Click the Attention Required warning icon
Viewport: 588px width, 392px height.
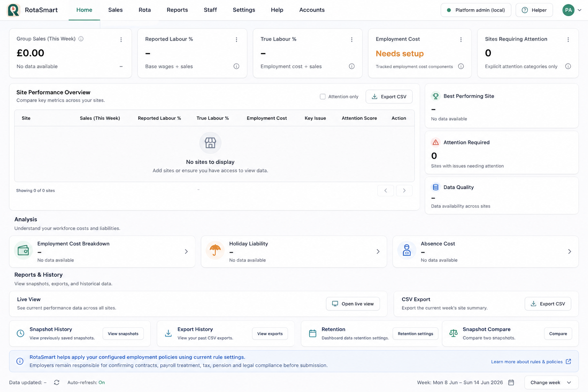tap(435, 142)
